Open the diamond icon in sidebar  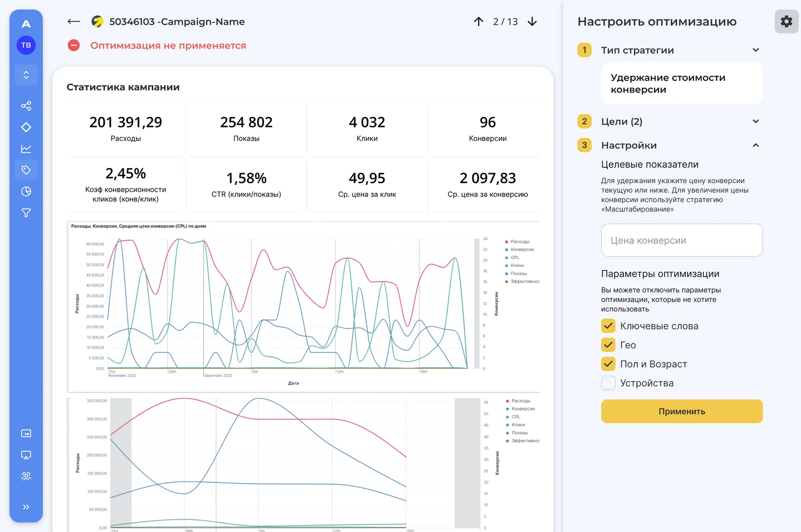tap(26, 127)
